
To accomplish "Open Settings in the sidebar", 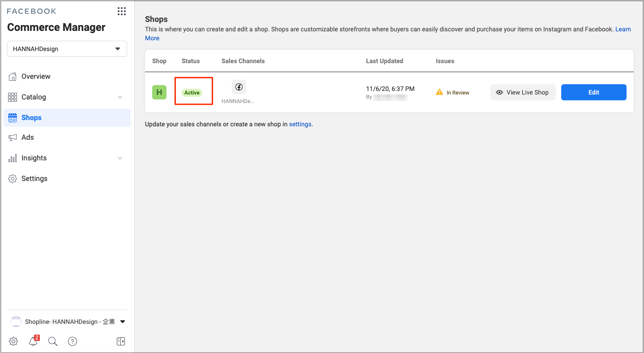I will [67, 179].
